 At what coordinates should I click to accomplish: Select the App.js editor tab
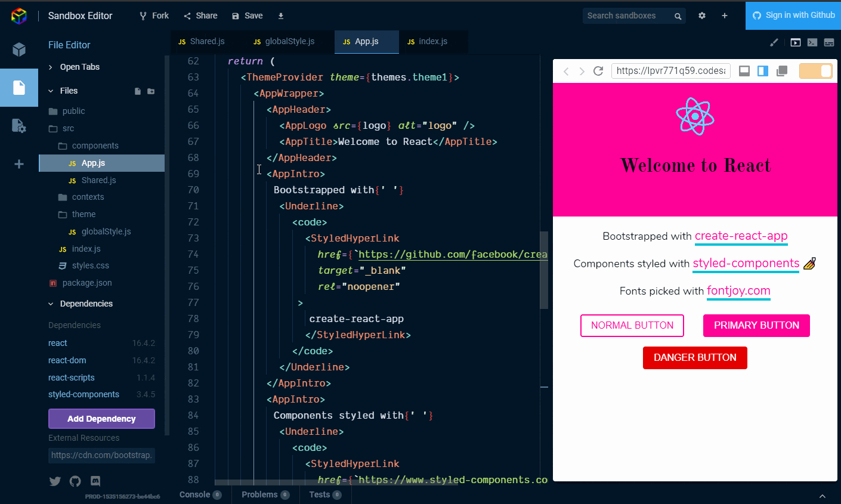367,42
